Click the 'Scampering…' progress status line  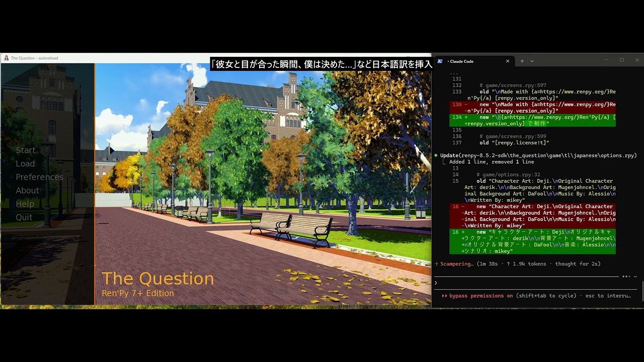[x=517, y=263]
